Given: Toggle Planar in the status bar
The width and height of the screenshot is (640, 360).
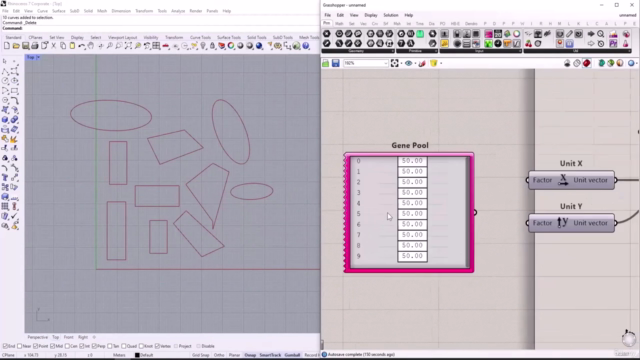Looking at the screenshot, I should point(234,355).
